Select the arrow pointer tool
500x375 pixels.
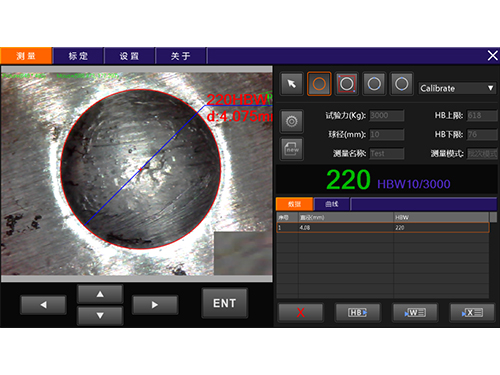click(292, 84)
